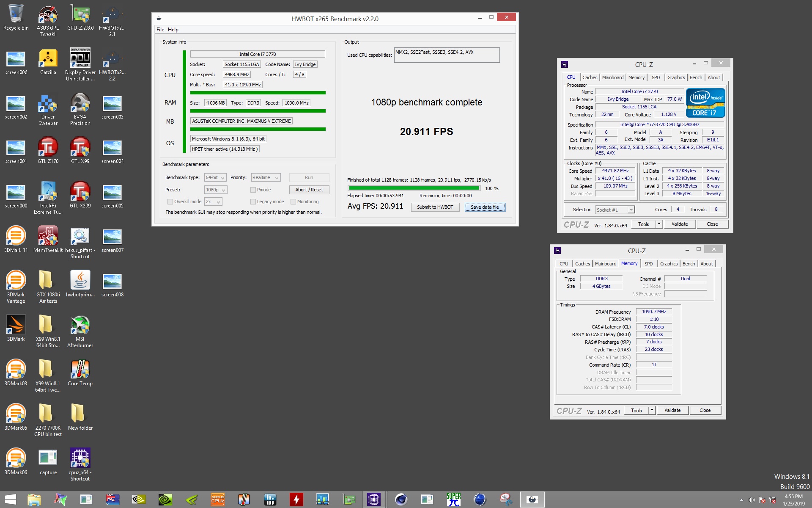Click Tools button in upper CPU-Z
812x508 pixels.
[x=644, y=224]
